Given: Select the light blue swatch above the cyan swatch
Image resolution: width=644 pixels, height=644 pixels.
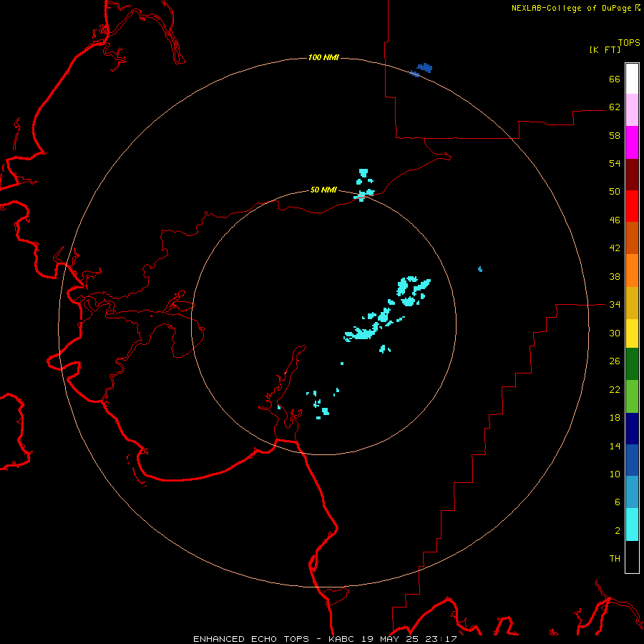Looking at the screenshot, I should coord(632,492).
